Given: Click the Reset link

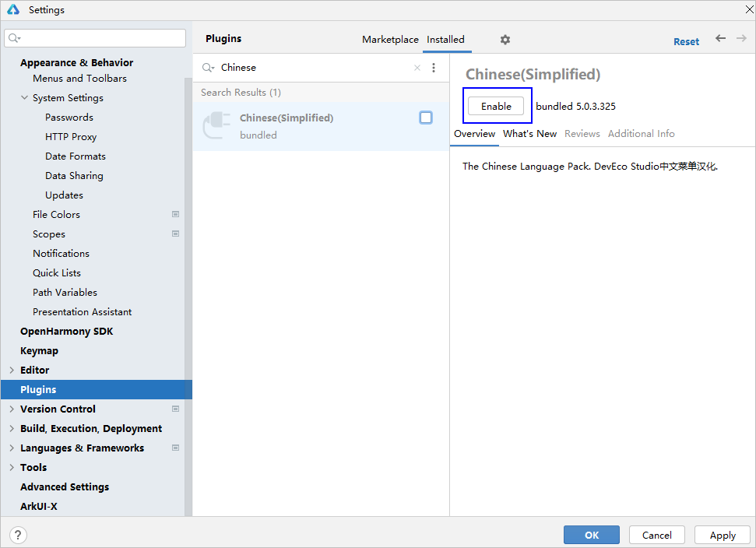Looking at the screenshot, I should [686, 42].
